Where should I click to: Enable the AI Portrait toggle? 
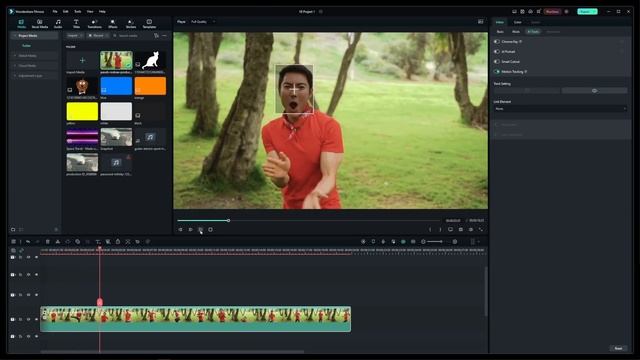pyautogui.click(x=497, y=51)
